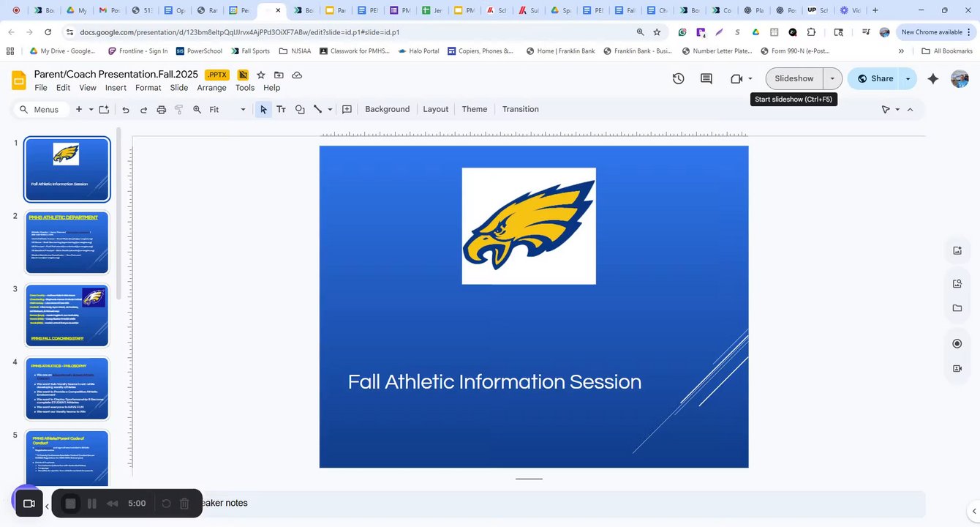Open the side panel record icon
The height and width of the screenshot is (527, 980).
[x=957, y=344]
